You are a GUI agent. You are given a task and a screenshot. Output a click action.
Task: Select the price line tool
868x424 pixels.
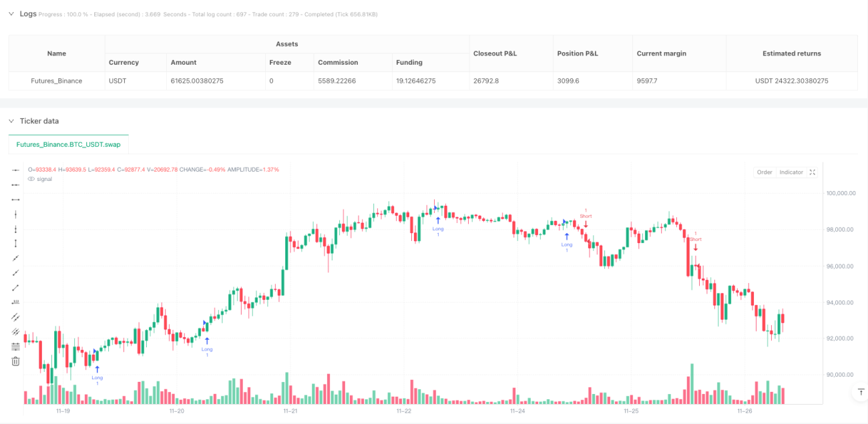(x=15, y=302)
